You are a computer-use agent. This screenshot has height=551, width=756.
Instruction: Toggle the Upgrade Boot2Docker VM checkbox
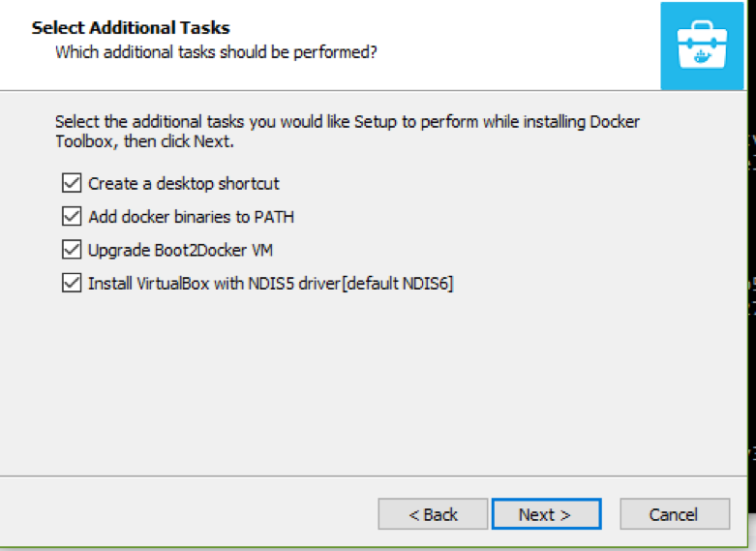71,250
